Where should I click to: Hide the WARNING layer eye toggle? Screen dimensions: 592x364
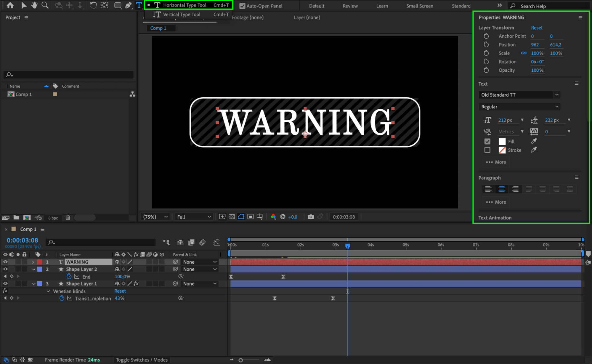tap(5, 262)
